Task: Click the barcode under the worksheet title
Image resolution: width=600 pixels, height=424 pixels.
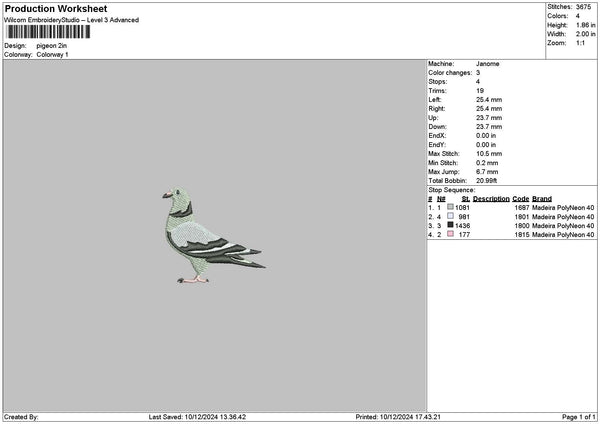Action: click(49, 32)
